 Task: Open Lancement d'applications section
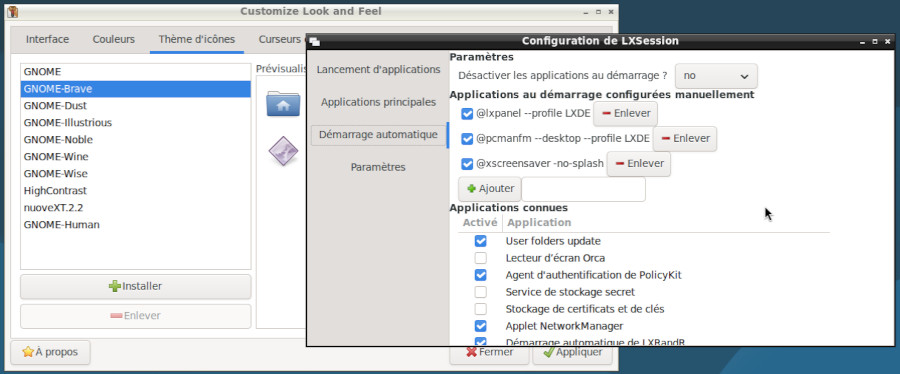[378, 69]
